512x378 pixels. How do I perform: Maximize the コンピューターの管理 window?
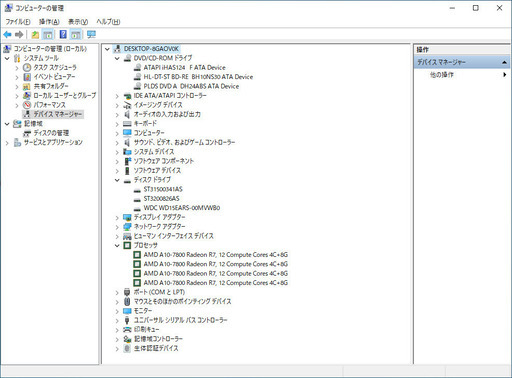tap(476, 8)
